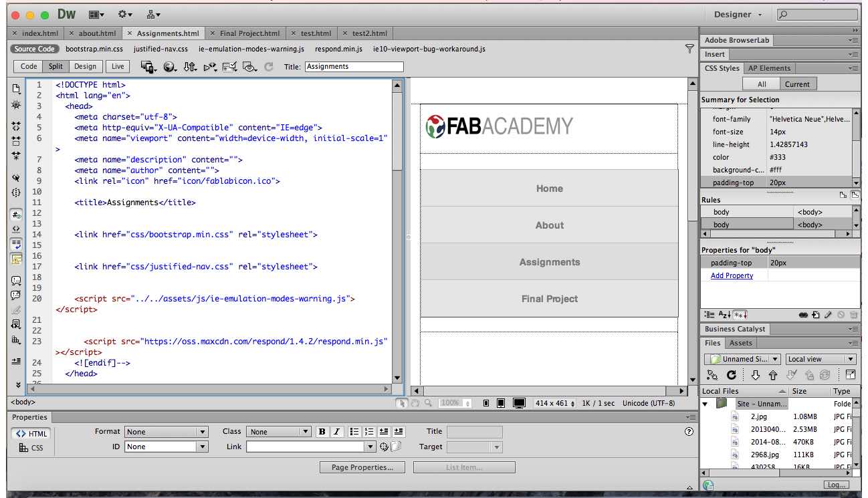Image resolution: width=868 pixels, height=498 pixels.
Task: Click the Balance Braces icon
Action: [16, 193]
